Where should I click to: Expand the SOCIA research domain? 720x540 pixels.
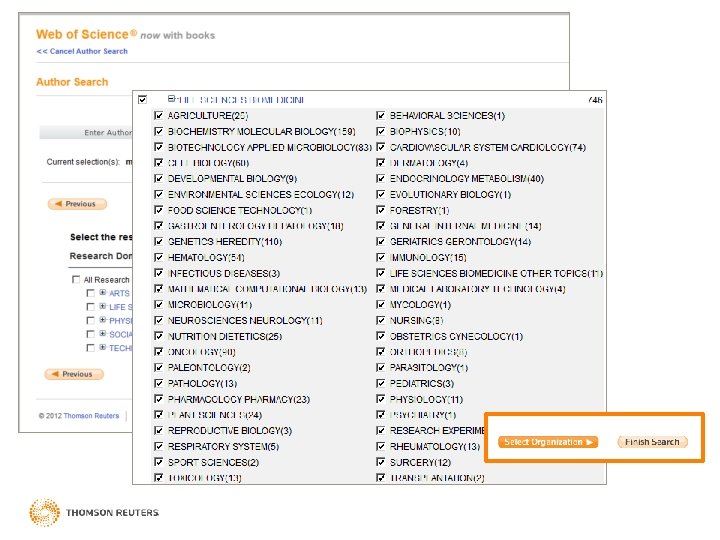[x=103, y=334]
